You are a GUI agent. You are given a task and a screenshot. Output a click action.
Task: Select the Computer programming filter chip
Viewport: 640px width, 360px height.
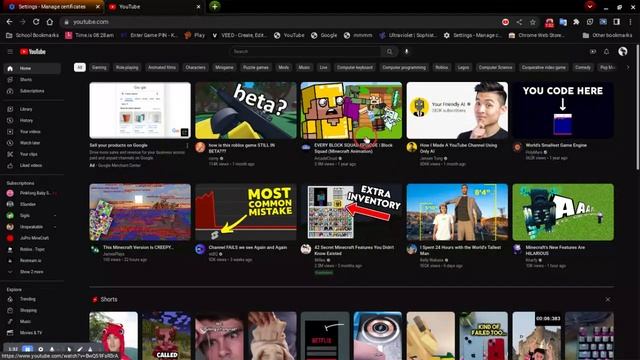coord(404,67)
